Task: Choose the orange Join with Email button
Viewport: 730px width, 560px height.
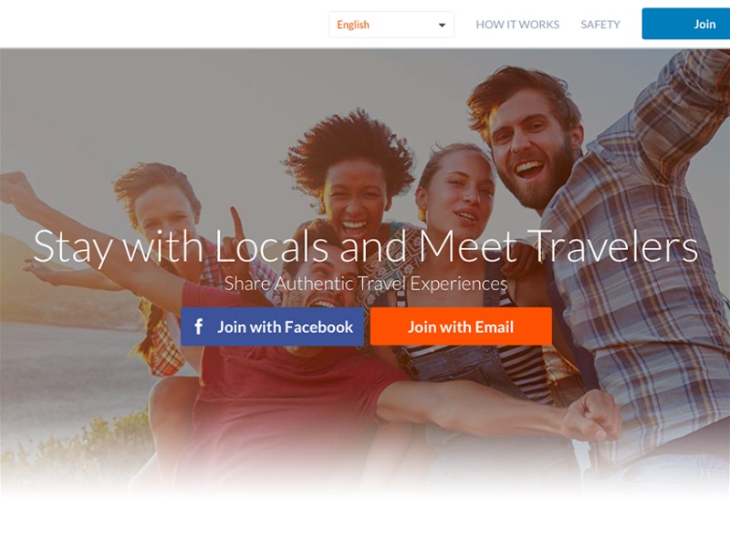Action: (461, 327)
